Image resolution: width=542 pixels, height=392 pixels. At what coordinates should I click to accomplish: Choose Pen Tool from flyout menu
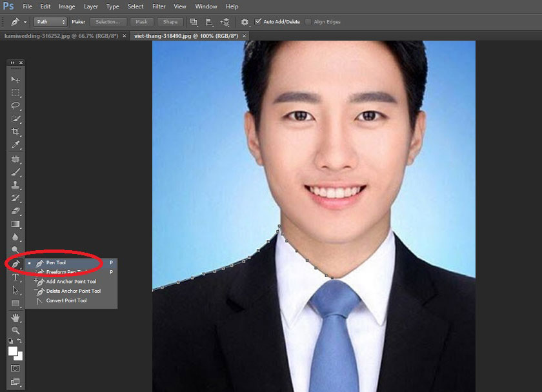click(71, 262)
